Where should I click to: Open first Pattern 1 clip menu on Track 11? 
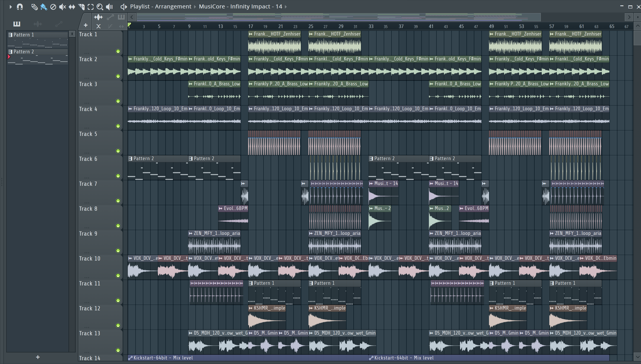tap(251, 283)
